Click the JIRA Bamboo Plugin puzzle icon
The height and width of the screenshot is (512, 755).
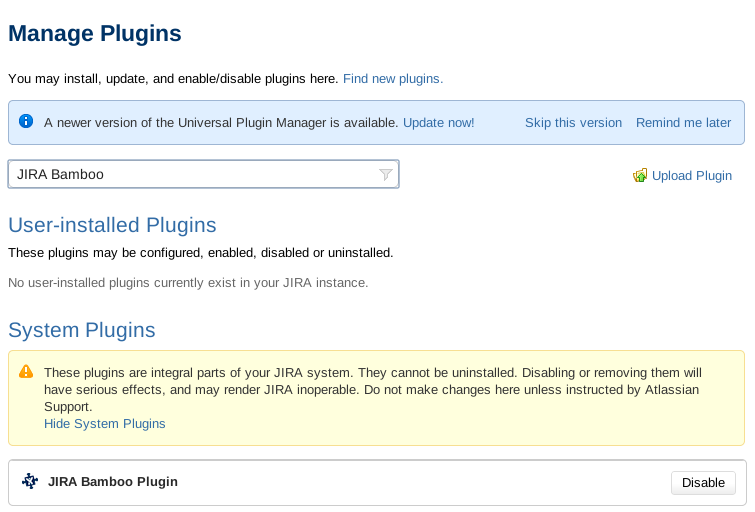30,481
